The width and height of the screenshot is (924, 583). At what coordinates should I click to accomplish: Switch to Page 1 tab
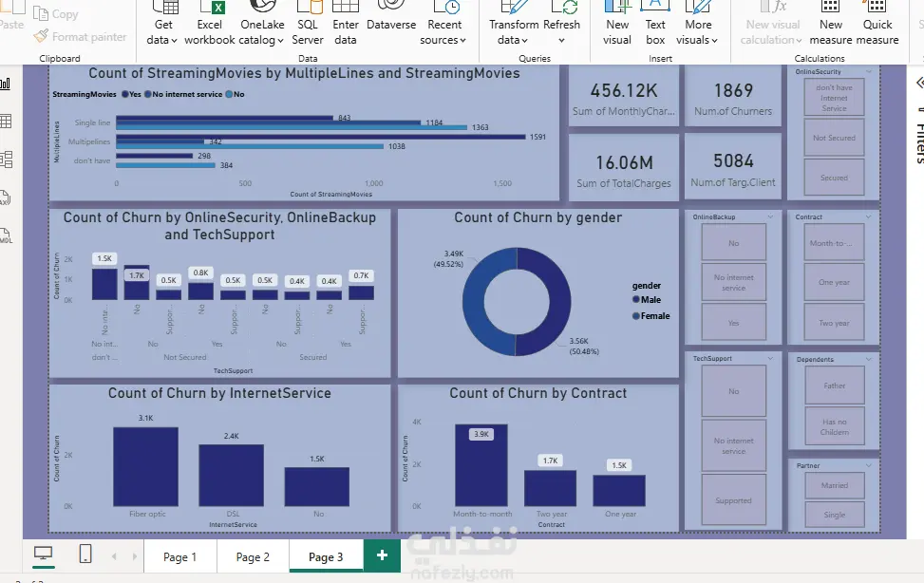pos(179,557)
